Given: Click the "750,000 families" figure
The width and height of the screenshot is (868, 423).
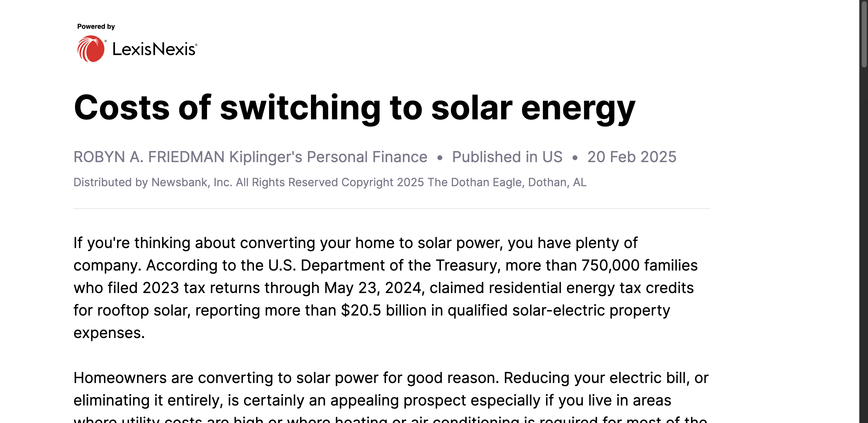Looking at the screenshot, I should pyautogui.click(x=639, y=266).
